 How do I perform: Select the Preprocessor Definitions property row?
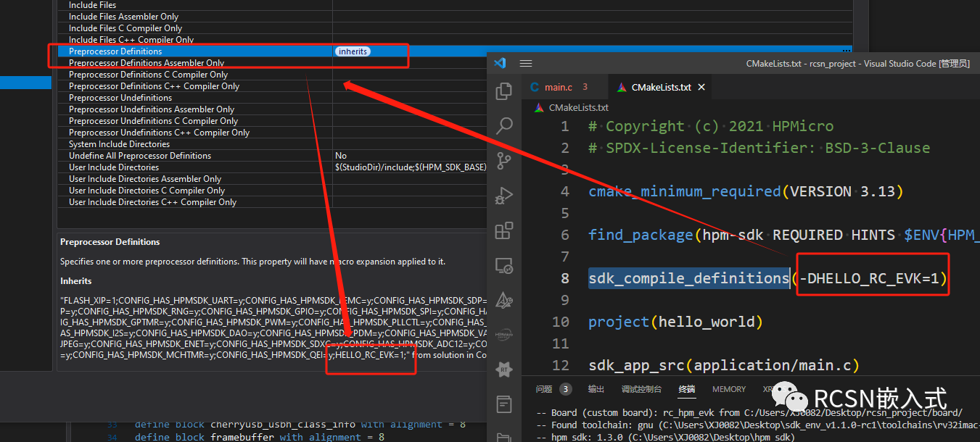(454, 51)
